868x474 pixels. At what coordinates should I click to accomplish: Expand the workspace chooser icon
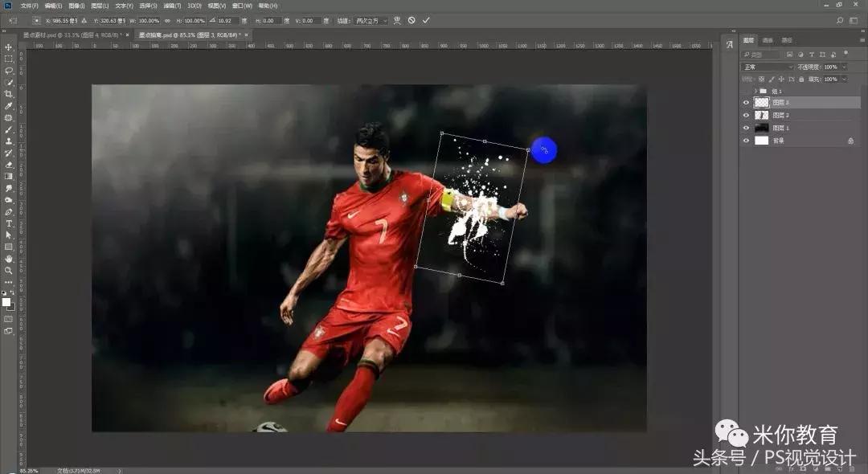[x=854, y=20]
